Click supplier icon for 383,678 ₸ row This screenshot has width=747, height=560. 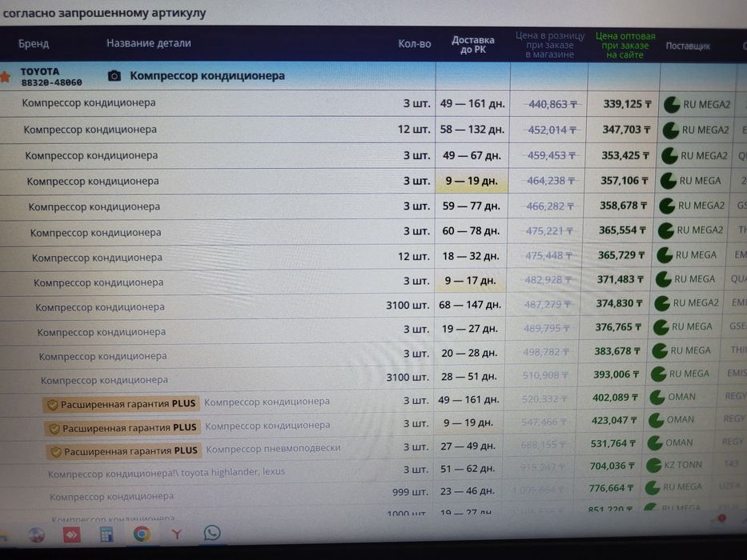point(660,351)
